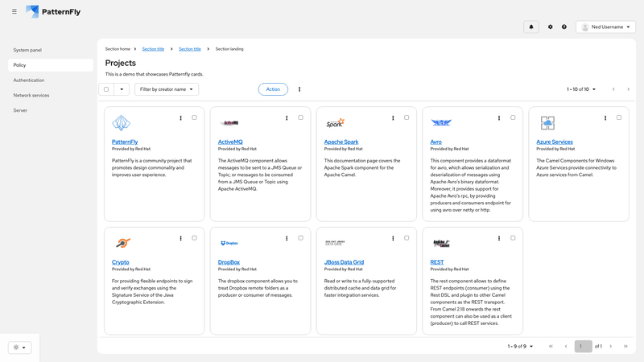Follow the first Section title breadcrumb
This screenshot has height=362, width=644.
click(153, 49)
